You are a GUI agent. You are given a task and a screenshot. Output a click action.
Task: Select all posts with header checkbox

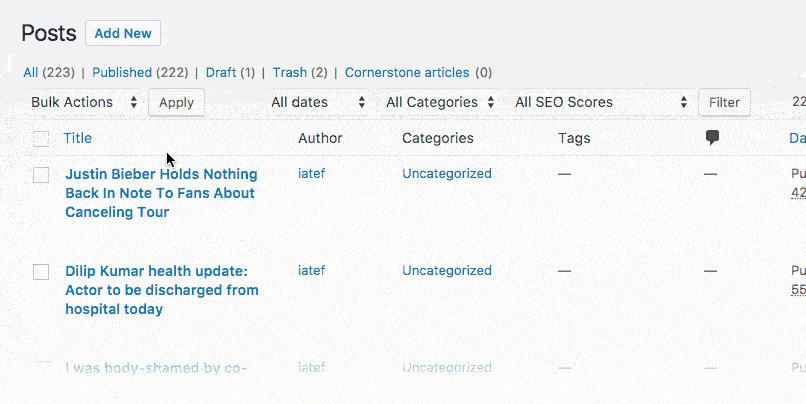point(41,139)
